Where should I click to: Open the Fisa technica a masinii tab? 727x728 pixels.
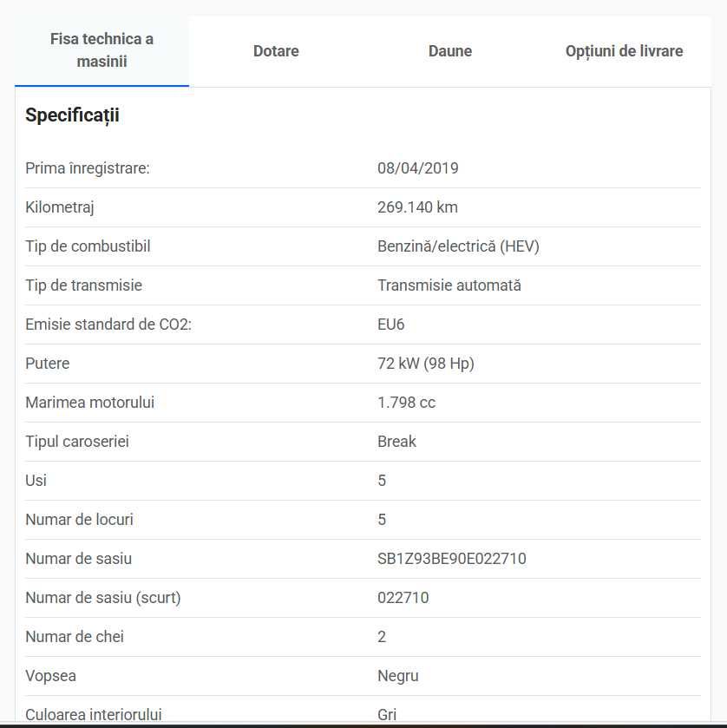(x=102, y=50)
